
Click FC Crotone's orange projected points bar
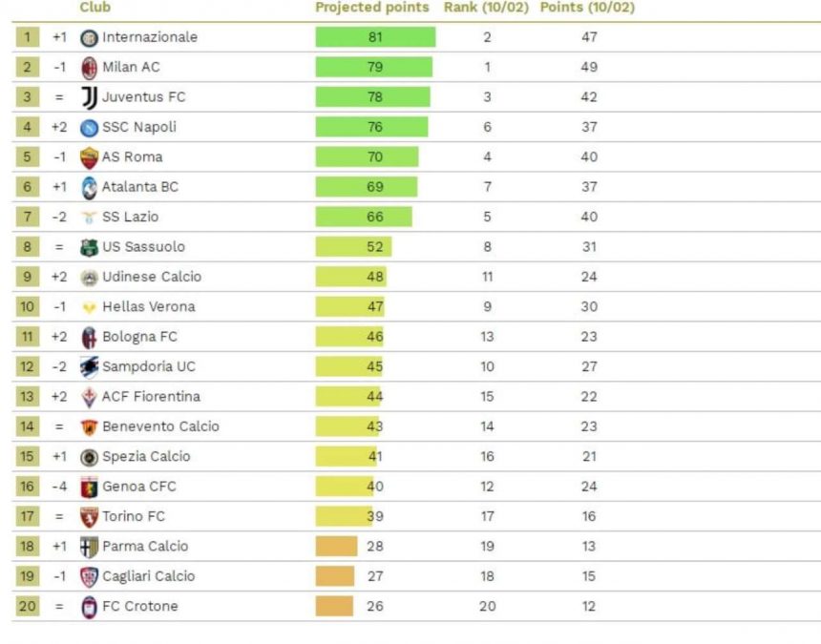(x=334, y=606)
